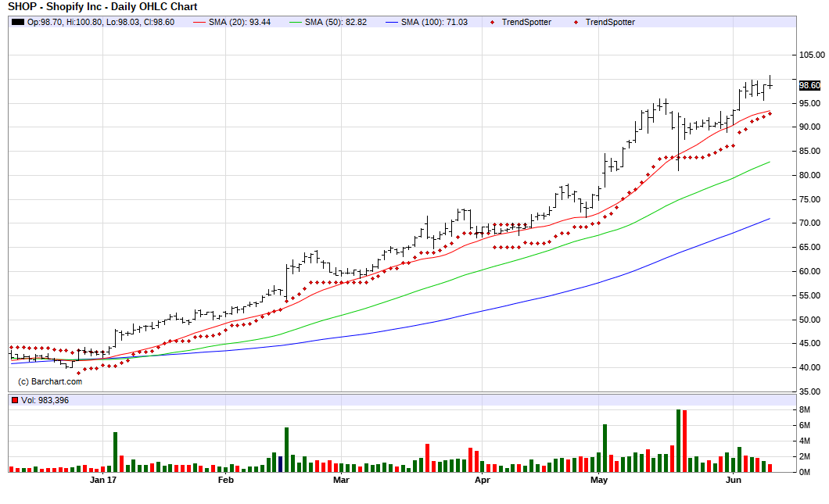This screenshot has height=504, width=829.
Task: Click the Feb date axis label
Action: (x=226, y=481)
